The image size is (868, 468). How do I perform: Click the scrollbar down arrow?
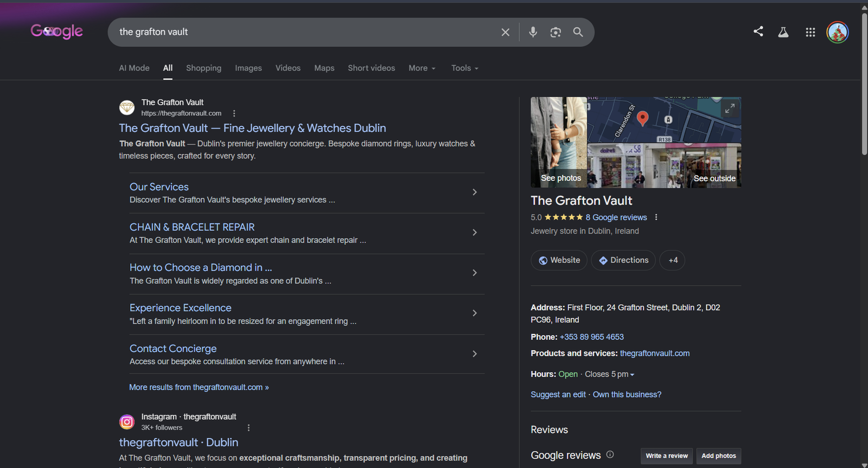click(x=864, y=465)
